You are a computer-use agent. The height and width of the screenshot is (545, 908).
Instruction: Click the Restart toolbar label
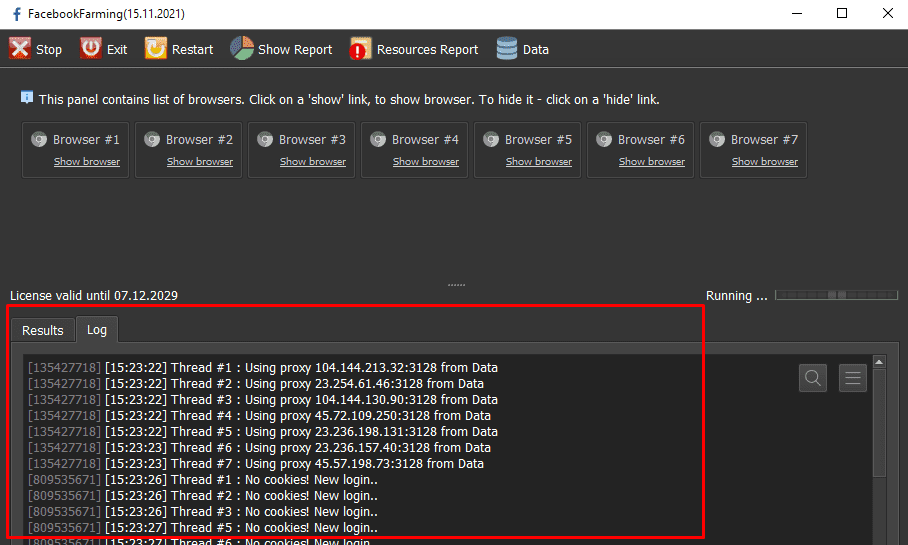pyautogui.click(x=192, y=50)
